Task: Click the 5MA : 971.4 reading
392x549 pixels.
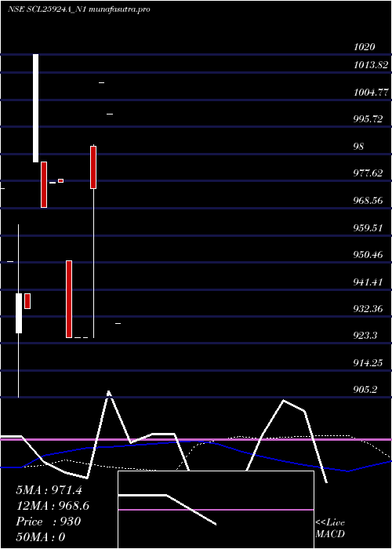Action: (x=49, y=490)
